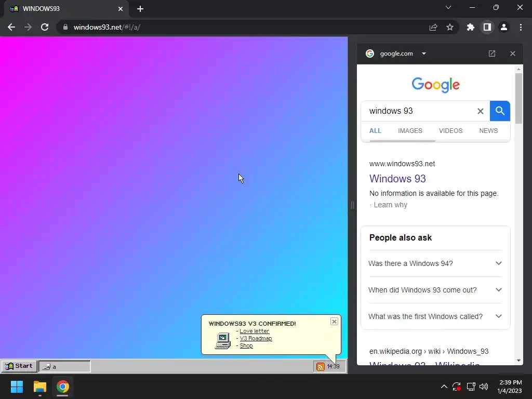The height and width of the screenshot is (399, 532).
Task: Click the Chrome taskbar icon
Action: pos(62,387)
